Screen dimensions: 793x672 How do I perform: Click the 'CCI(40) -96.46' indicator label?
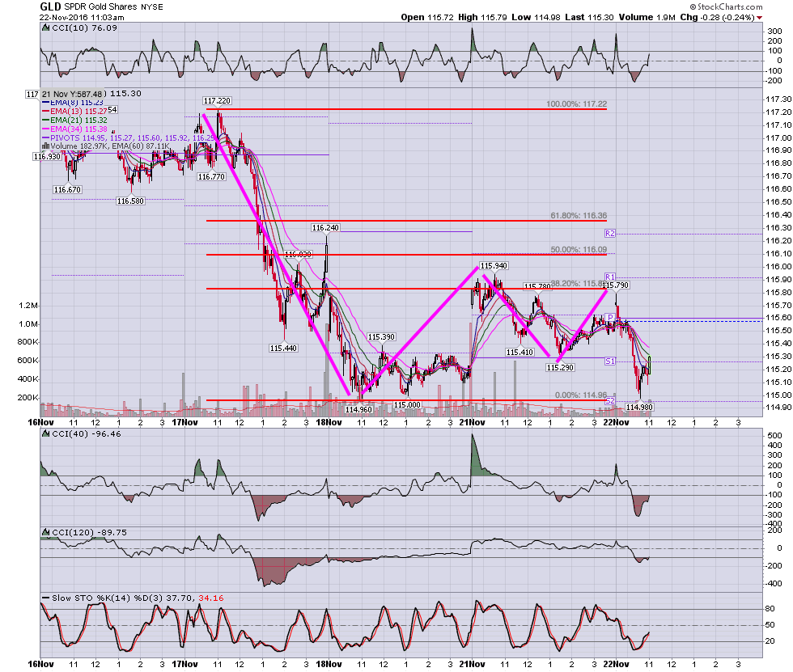87,434
